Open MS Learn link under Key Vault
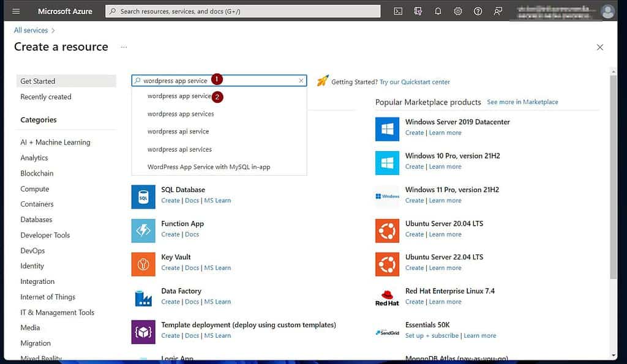The width and height of the screenshot is (627, 364). click(x=217, y=268)
